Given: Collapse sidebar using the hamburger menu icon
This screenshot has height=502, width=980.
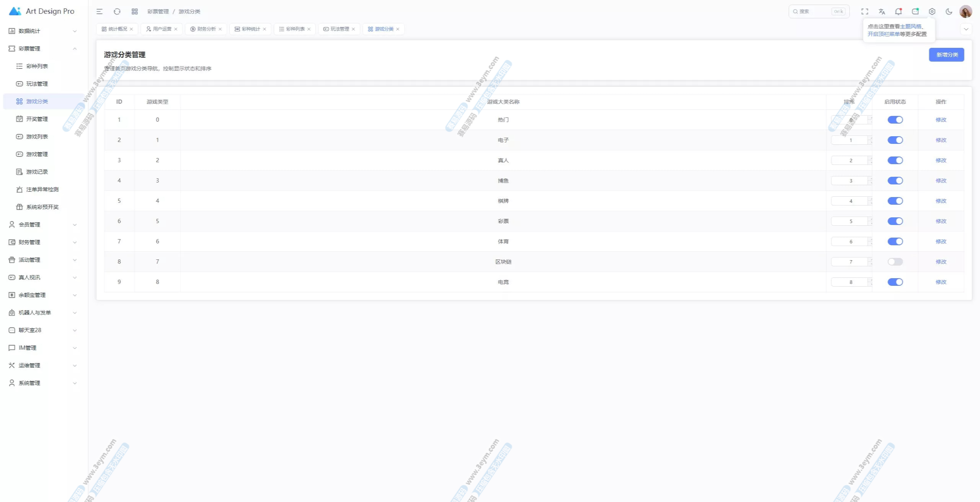Looking at the screenshot, I should tap(100, 11).
